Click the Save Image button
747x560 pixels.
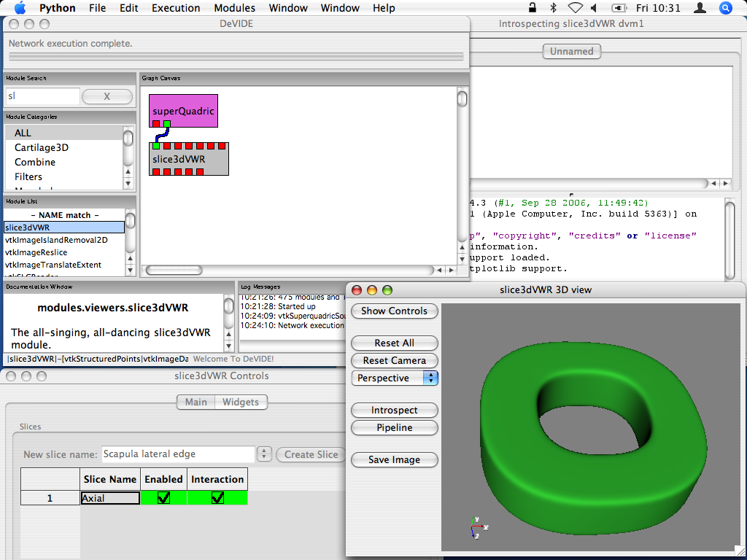coord(395,459)
